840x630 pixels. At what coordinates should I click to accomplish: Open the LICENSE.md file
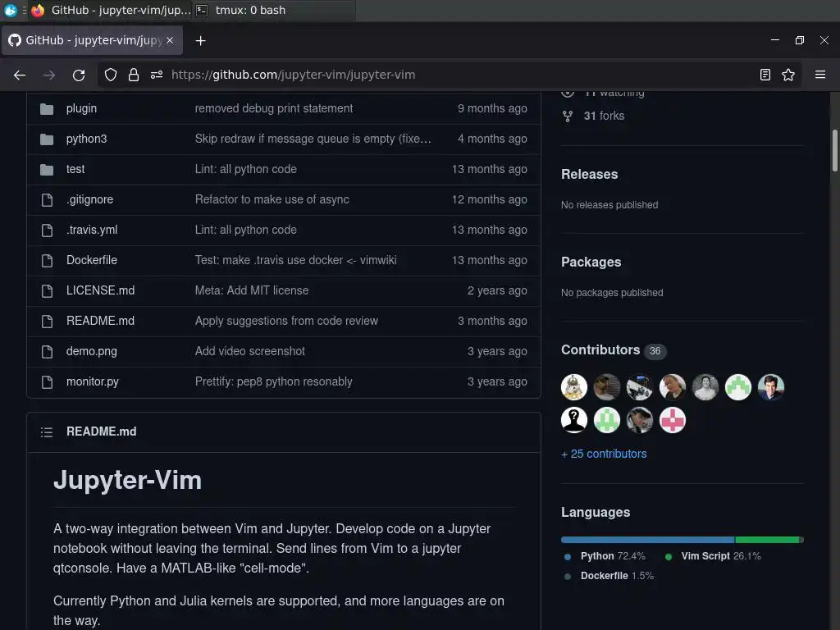100,290
